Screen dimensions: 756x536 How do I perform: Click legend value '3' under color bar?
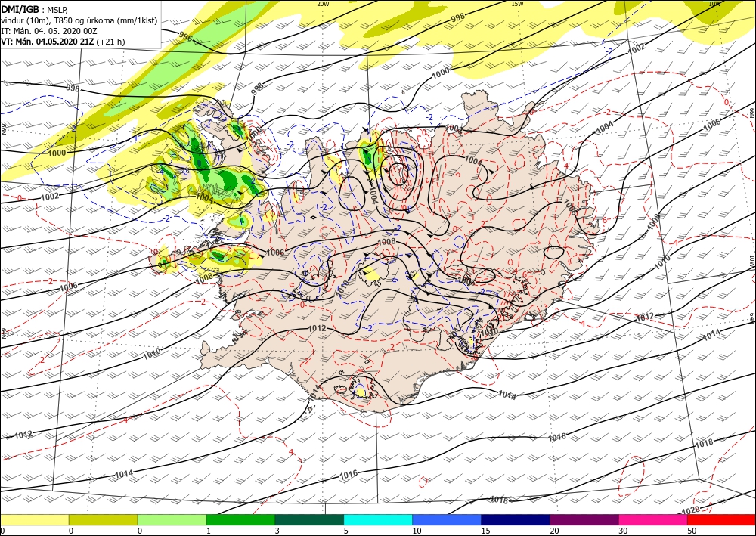pyautogui.click(x=277, y=531)
